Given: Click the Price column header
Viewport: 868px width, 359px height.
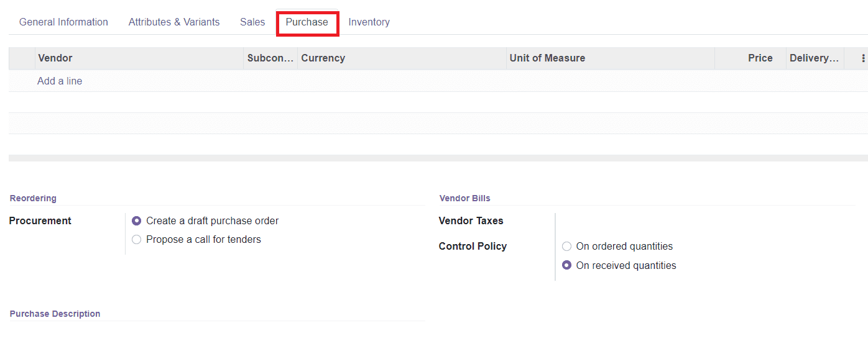Looking at the screenshot, I should (760, 58).
